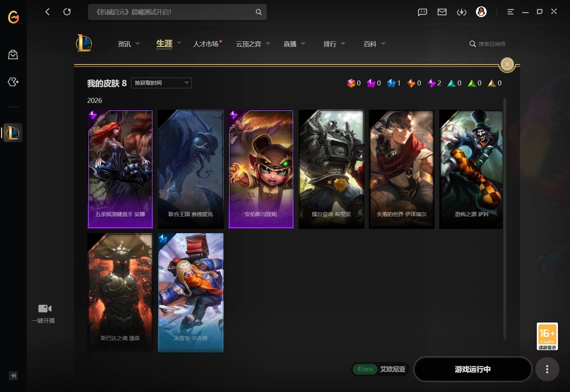Open the 人才市场 tab
Screen dimensions: 570x392
pyautogui.click(x=206, y=44)
